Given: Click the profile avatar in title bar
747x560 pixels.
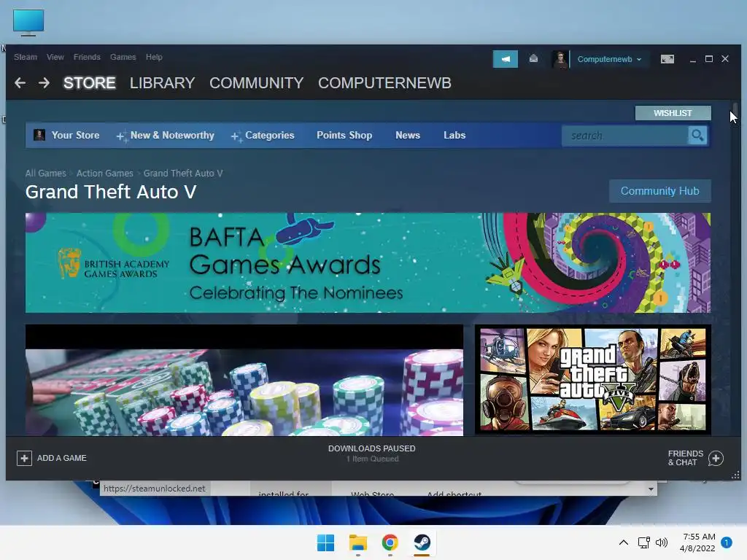Looking at the screenshot, I should (560, 59).
